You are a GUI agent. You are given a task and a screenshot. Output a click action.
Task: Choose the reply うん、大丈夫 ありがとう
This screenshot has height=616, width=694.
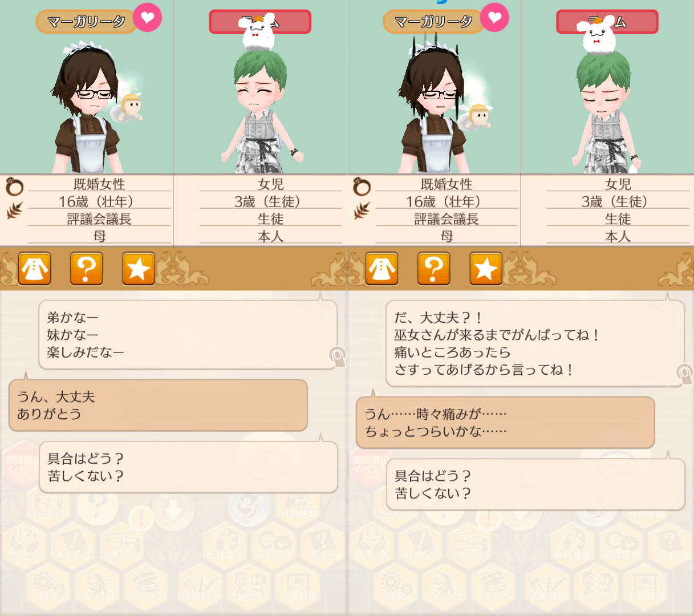pos(158,405)
